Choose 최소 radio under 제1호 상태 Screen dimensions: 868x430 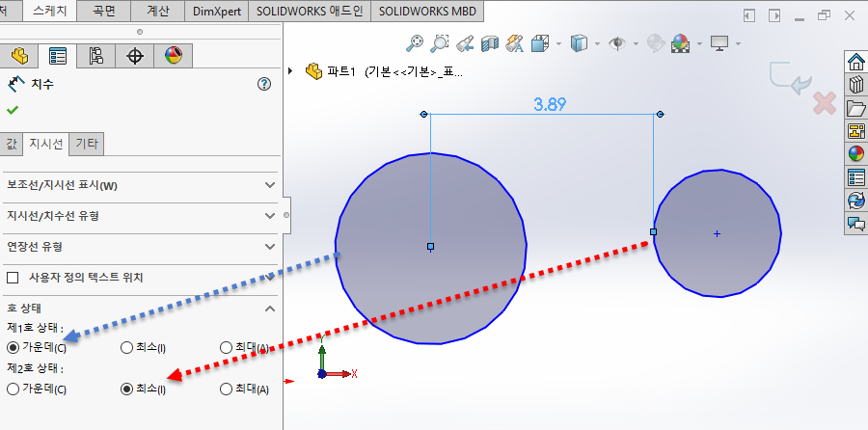127,347
